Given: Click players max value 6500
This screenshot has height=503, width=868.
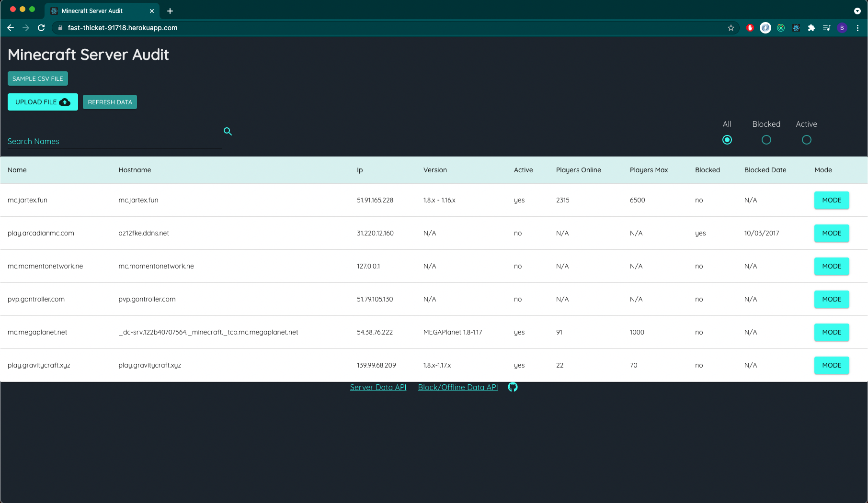Looking at the screenshot, I should coord(638,200).
